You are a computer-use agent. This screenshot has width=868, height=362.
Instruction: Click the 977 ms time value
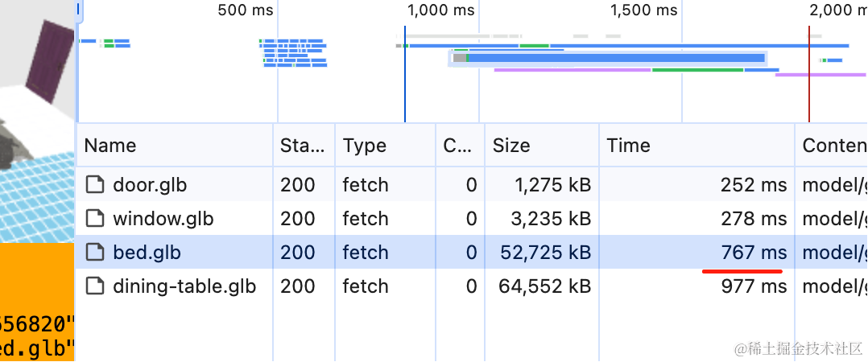(x=754, y=286)
